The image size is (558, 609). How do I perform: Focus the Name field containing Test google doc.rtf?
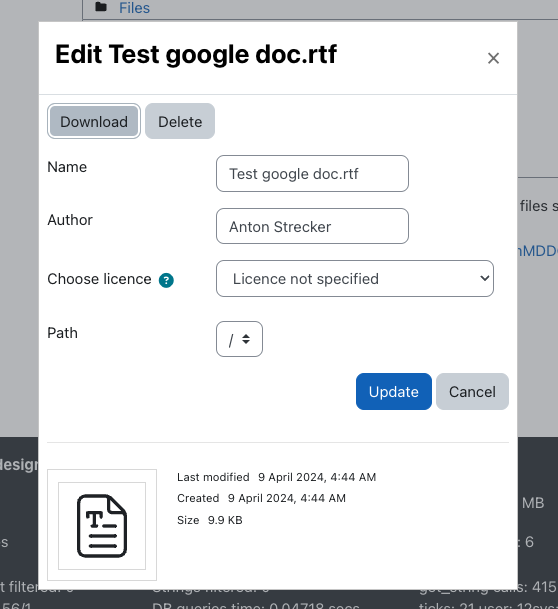[312, 174]
